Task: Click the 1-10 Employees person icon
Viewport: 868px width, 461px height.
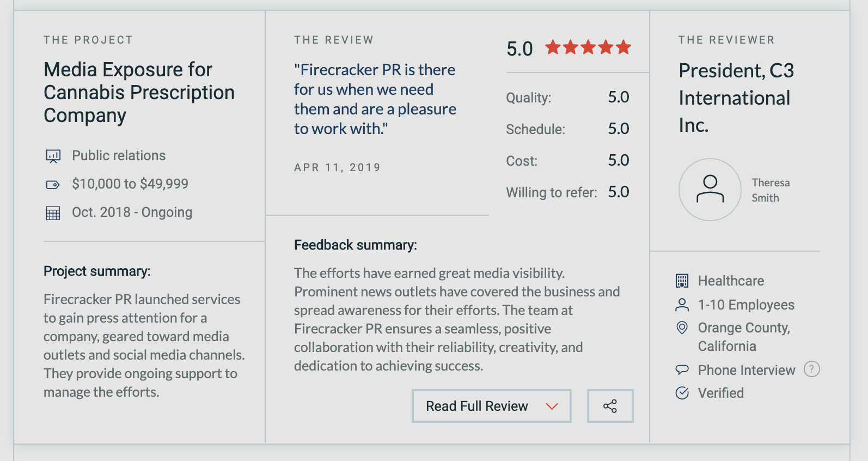Action: 682,305
